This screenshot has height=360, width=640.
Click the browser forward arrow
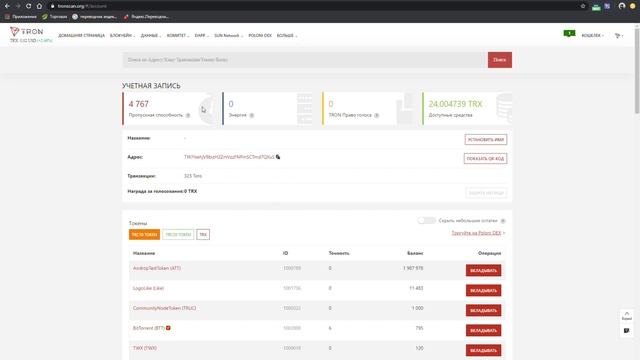pos(18,6)
